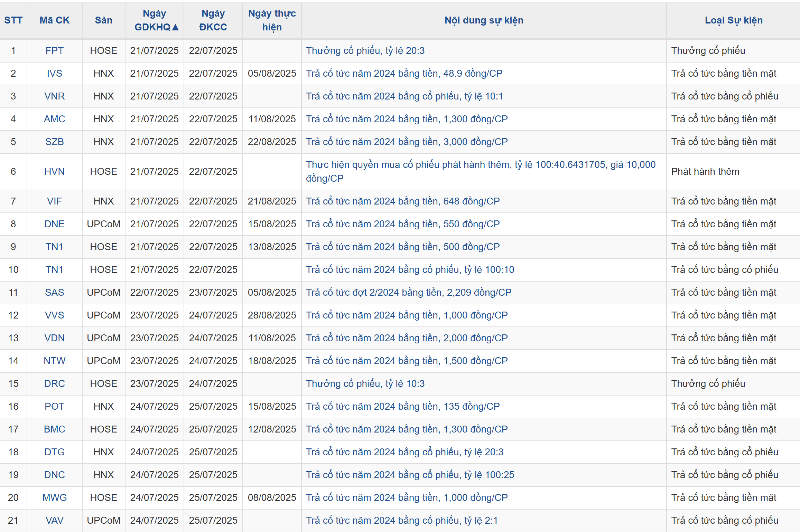Open the TN1 link in row 9
The image size is (800, 532).
[x=55, y=247]
